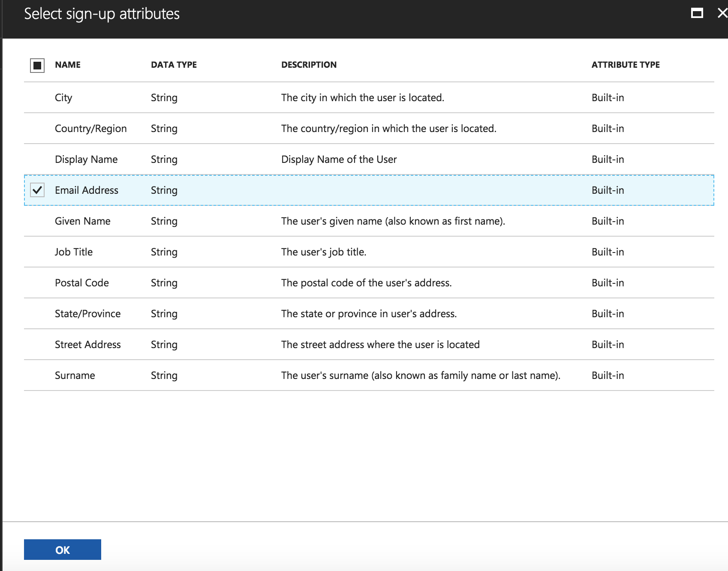The width and height of the screenshot is (728, 571).
Task: Click Built-in in the City row
Action: coord(608,98)
